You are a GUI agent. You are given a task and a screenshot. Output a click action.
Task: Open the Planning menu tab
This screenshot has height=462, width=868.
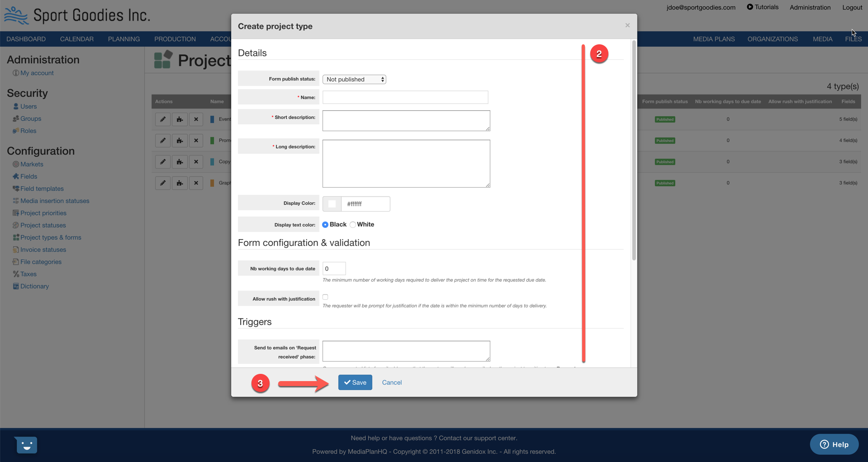coord(123,39)
